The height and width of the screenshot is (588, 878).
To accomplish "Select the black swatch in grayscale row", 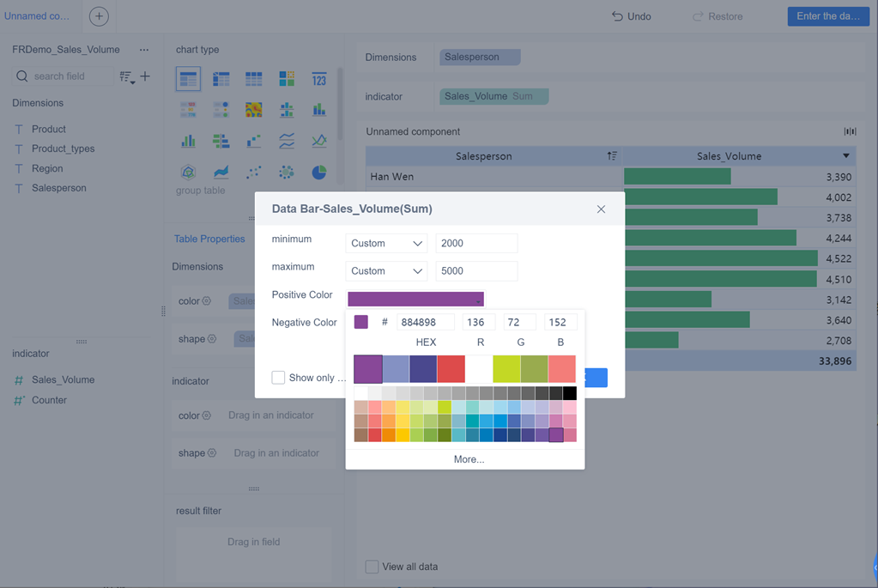I will pos(570,393).
